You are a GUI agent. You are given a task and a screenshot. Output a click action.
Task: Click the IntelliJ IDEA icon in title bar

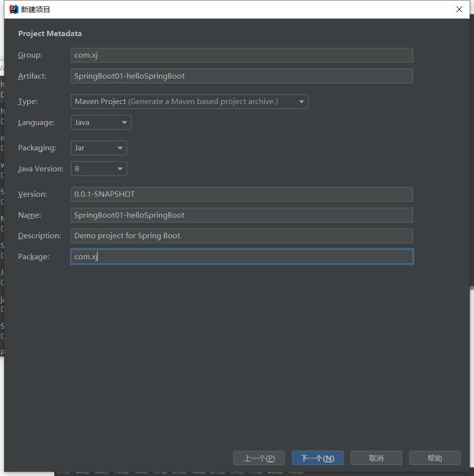(14, 9)
